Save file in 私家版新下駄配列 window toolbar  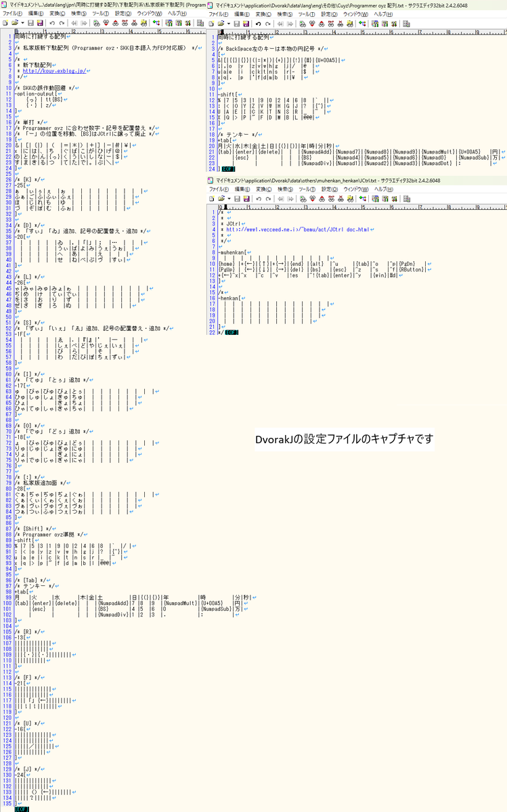click(30, 23)
